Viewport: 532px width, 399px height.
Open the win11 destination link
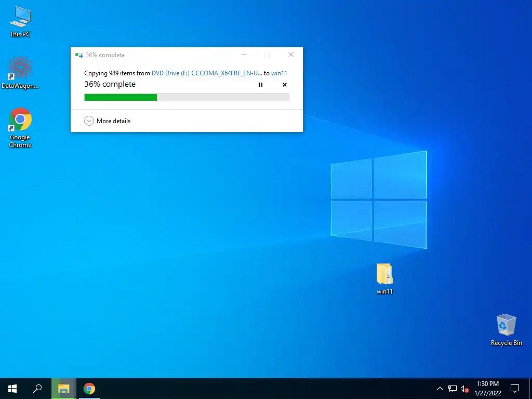[279, 73]
